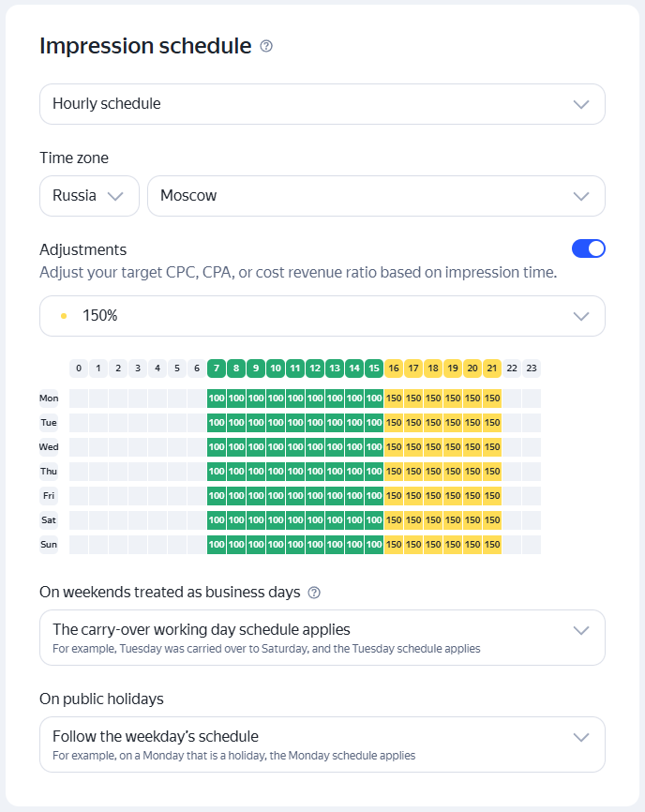The height and width of the screenshot is (812, 645).
Task: Click Thursday's empty hour 23 cell
Action: click(x=532, y=472)
